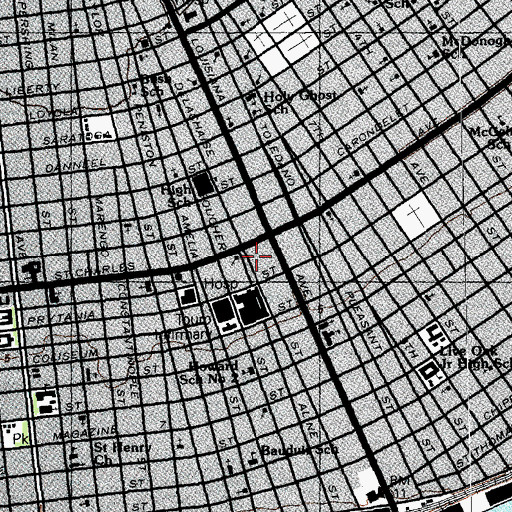Click the COLISEUM street label
Screen dimensions: 512x512
point(66,356)
